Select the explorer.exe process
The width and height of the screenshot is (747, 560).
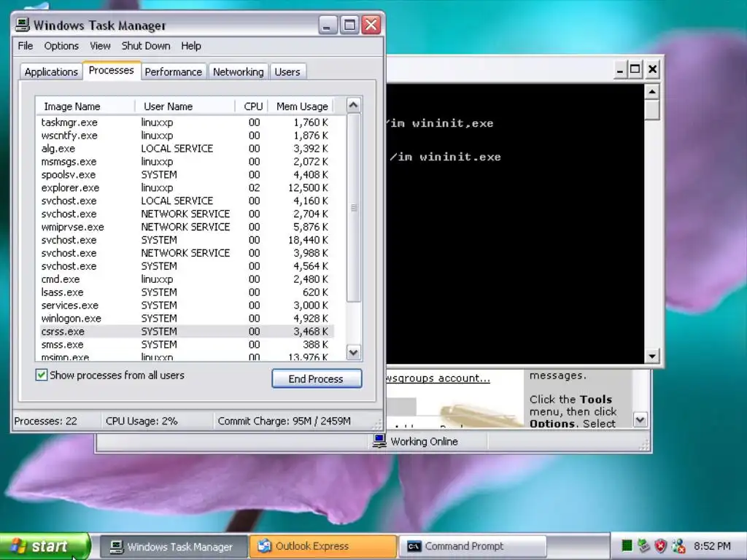pos(187,187)
